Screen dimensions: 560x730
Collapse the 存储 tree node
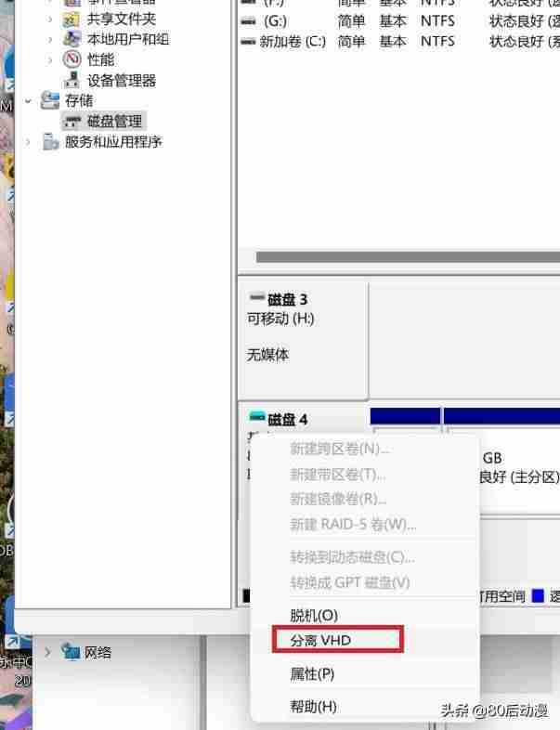tap(29, 100)
